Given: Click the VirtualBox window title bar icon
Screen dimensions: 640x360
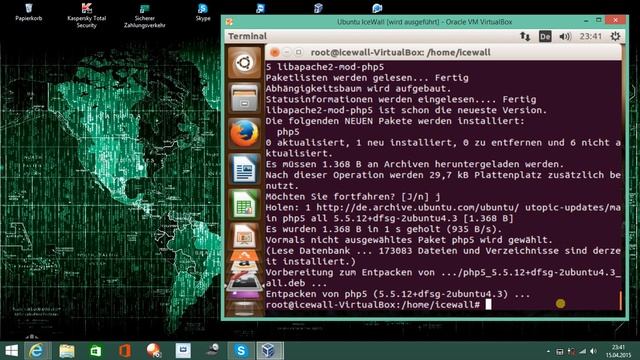Looking at the screenshot, I should point(229,22).
